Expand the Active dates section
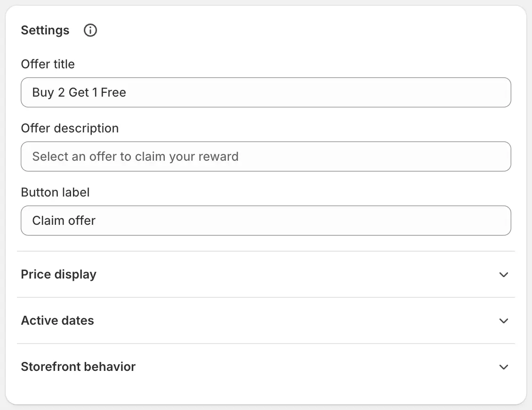 click(x=266, y=320)
